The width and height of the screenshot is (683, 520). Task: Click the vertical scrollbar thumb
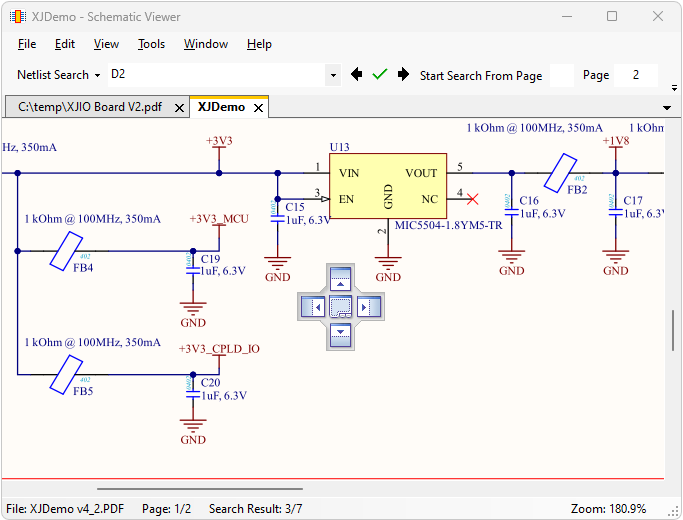(x=674, y=330)
